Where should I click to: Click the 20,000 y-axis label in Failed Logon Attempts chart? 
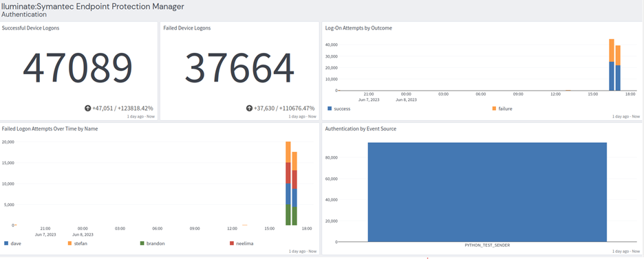[8, 142]
